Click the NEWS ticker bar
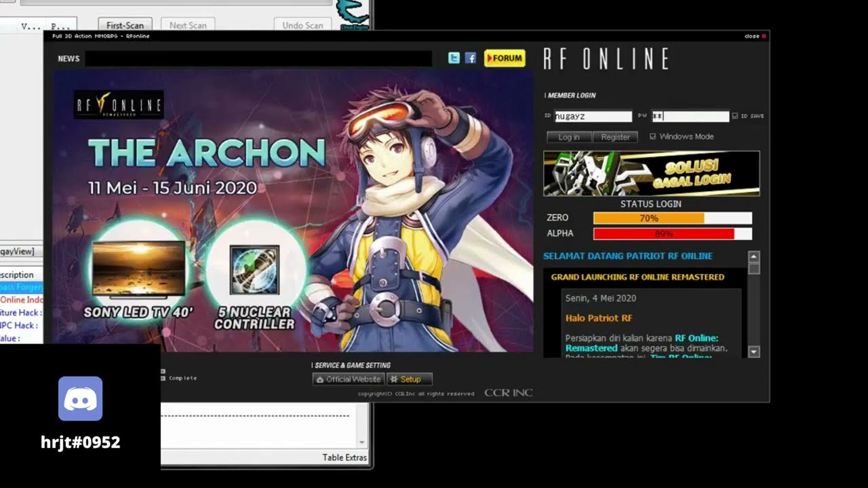The height and width of the screenshot is (488, 868). [258, 59]
